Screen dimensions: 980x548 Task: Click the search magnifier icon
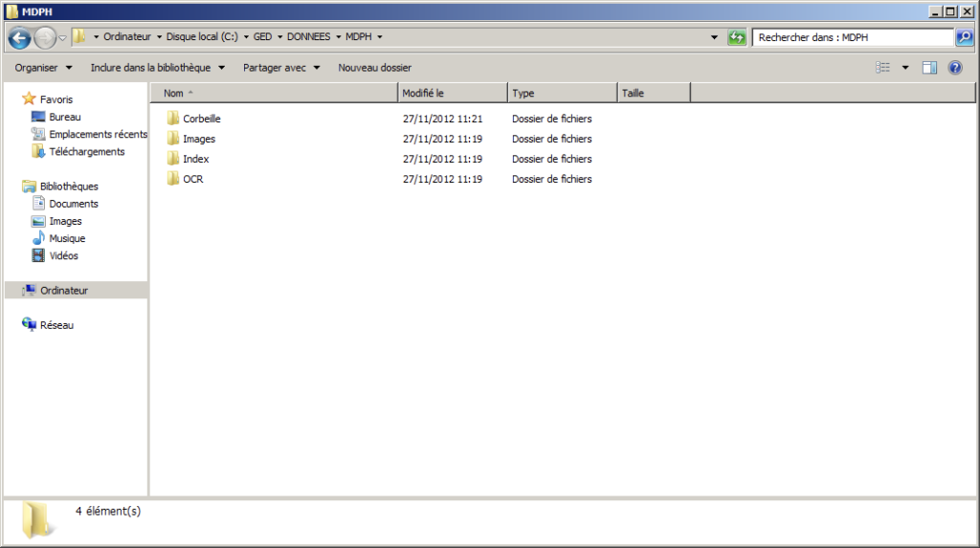click(964, 37)
